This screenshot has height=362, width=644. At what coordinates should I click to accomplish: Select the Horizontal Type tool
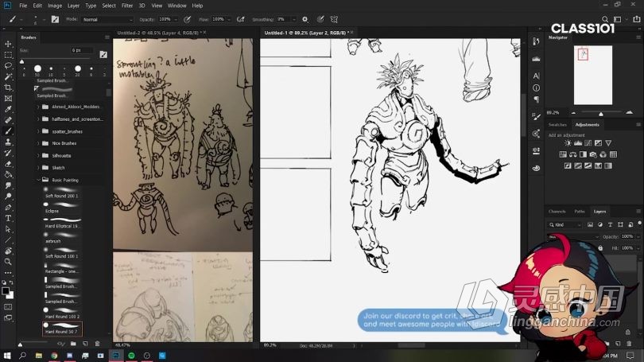click(8, 218)
